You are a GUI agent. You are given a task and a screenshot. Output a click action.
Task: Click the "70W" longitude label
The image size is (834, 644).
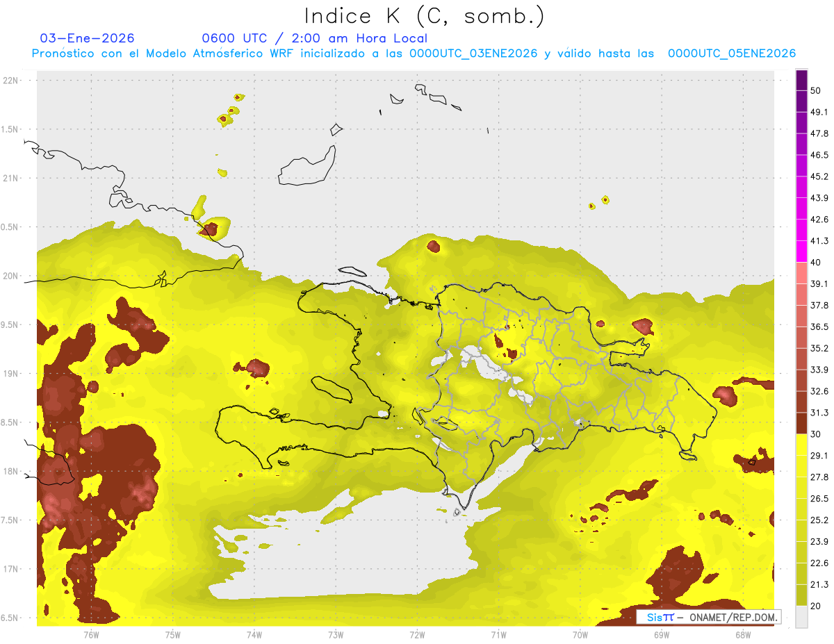(580, 634)
